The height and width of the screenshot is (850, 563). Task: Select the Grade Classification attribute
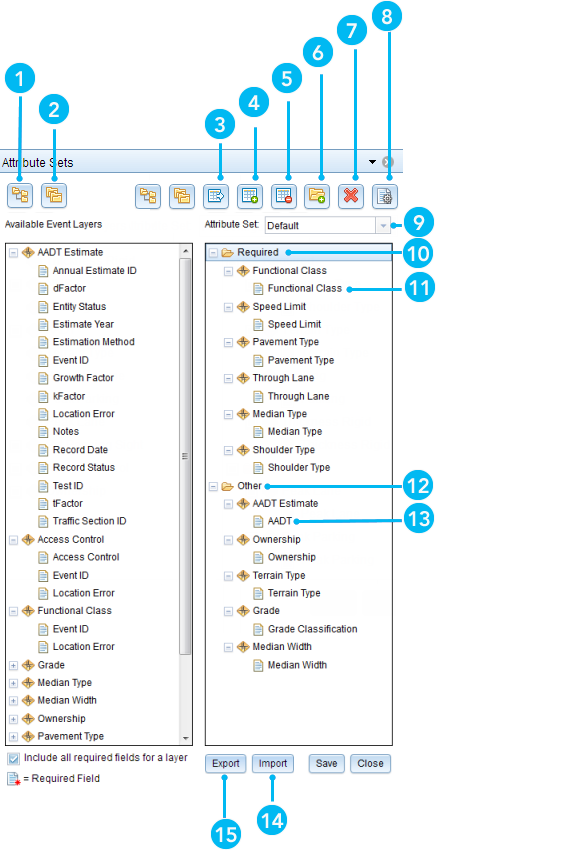[313, 629]
